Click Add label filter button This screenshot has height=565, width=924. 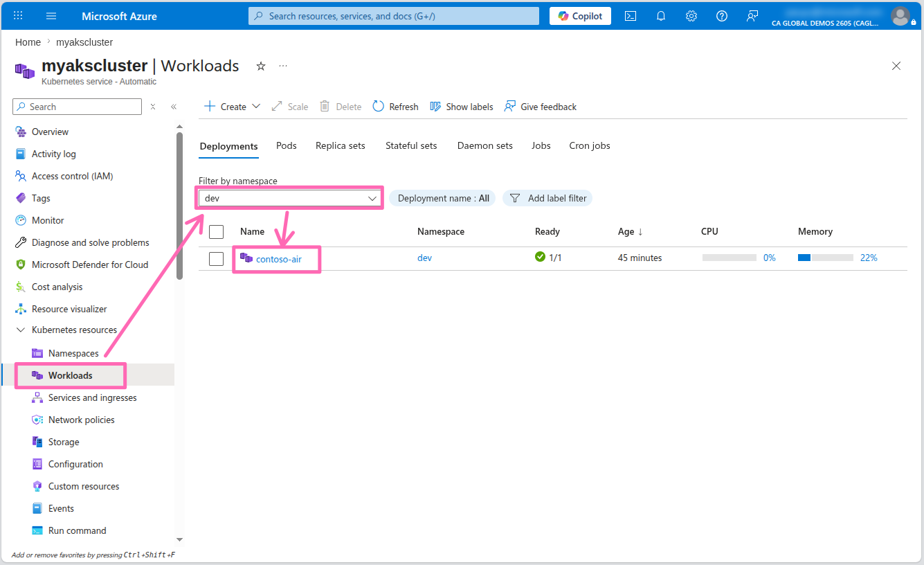547,198
